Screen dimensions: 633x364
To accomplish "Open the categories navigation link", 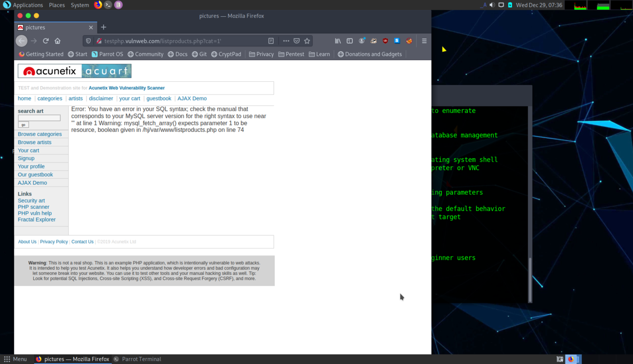I will click(x=50, y=99).
